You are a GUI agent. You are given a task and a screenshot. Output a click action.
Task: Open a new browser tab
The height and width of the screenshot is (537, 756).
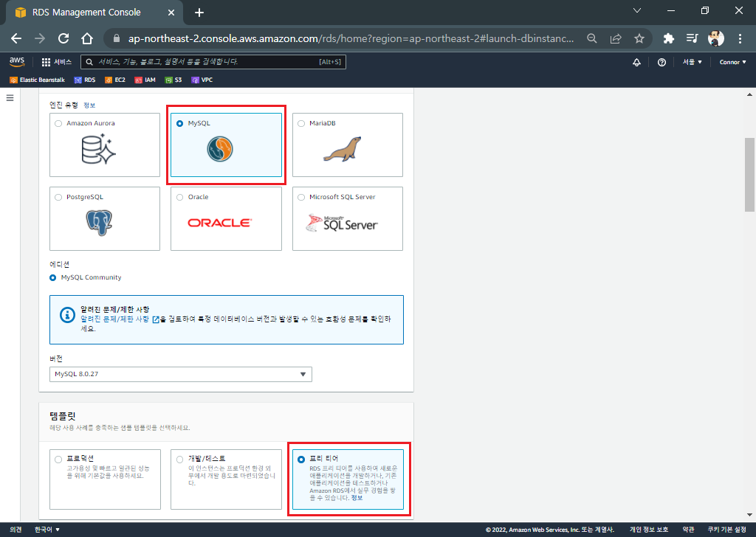(x=199, y=13)
